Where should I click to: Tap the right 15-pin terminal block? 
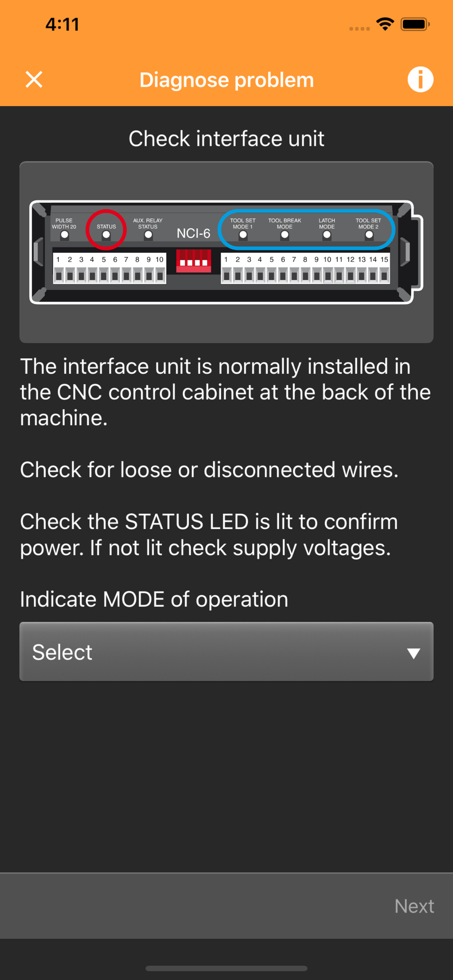pos(305,269)
